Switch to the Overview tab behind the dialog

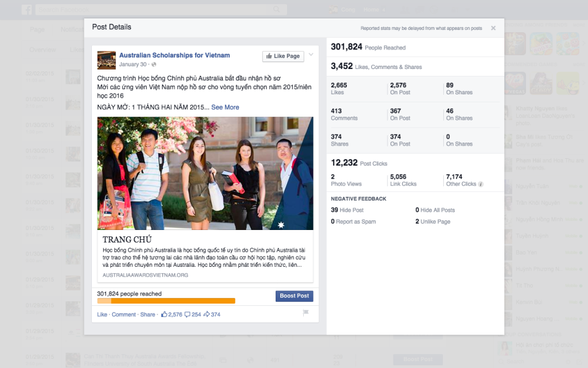click(x=42, y=49)
